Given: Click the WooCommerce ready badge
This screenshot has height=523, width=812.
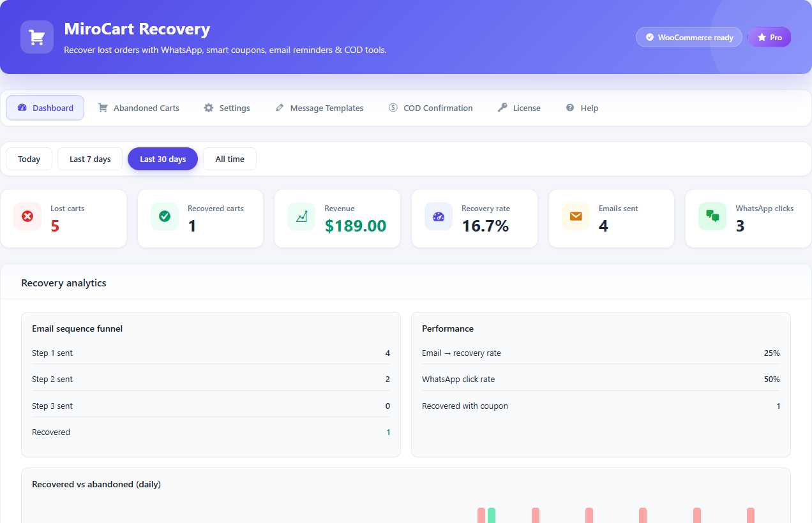Looking at the screenshot, I should coord(689,37).
